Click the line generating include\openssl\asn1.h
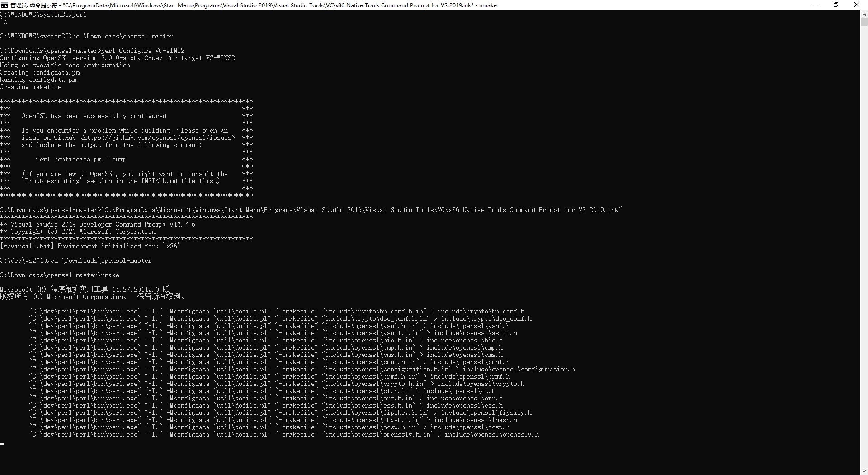This screenshot has width=868, height=475. [x=269, y=326]
